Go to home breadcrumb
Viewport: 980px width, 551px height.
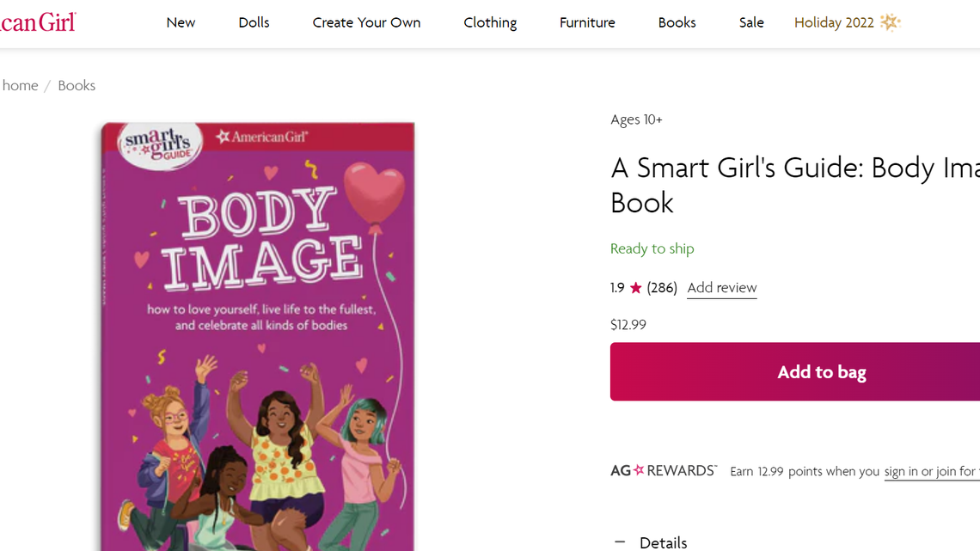pos(20,85)
